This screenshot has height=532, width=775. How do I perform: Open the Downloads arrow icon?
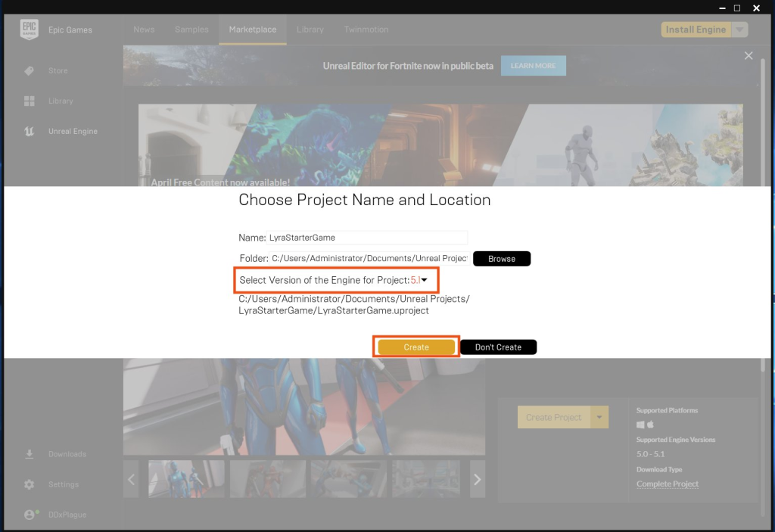point(30,454)
